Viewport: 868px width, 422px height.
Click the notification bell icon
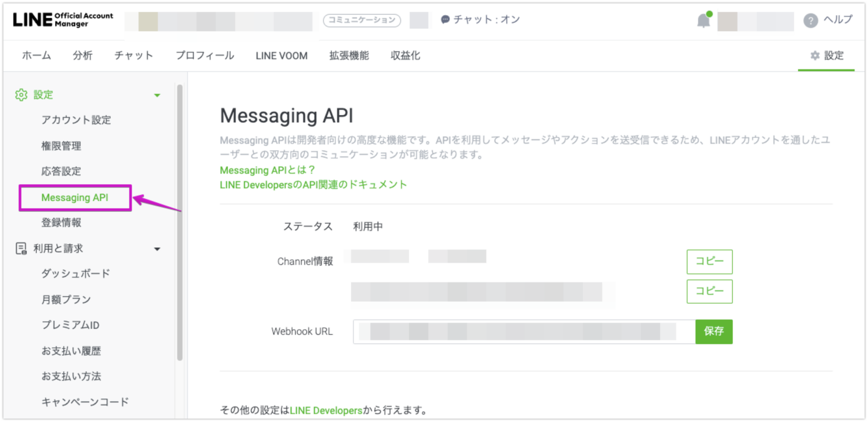tap(703, 20)
